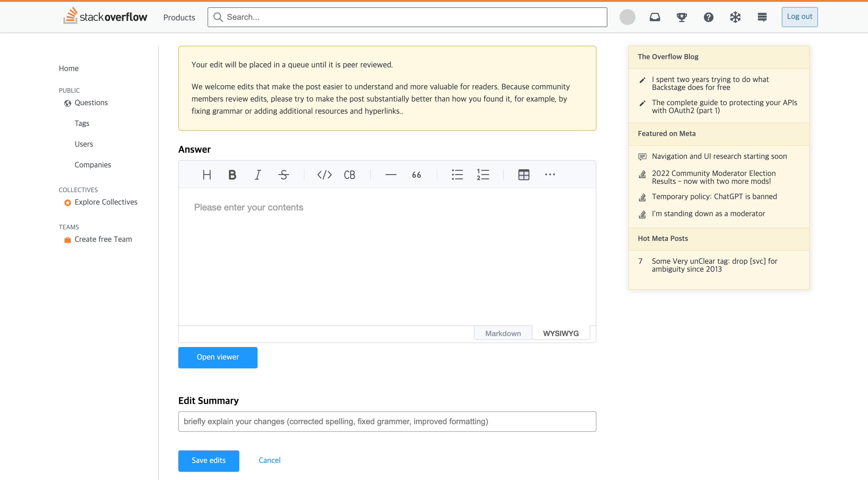
Task: Switch to the WYSIWYG tab
Action: tap(561, 333)
